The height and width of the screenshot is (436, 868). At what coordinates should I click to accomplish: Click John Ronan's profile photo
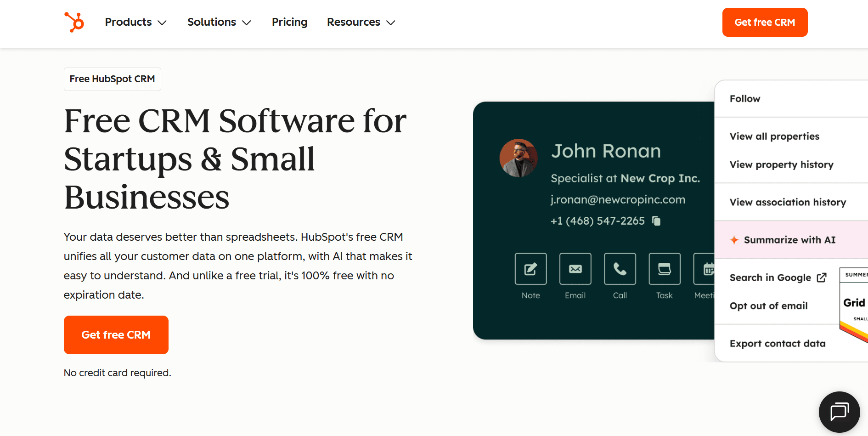(519, 158)
